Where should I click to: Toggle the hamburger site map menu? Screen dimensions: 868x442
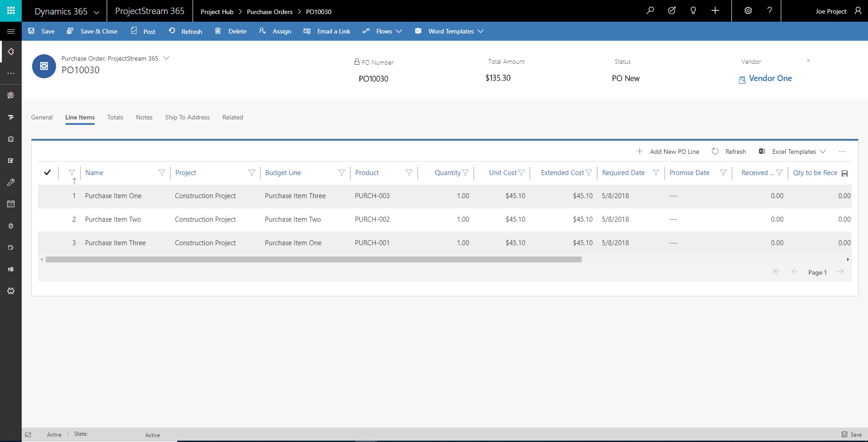coord(11,31)
